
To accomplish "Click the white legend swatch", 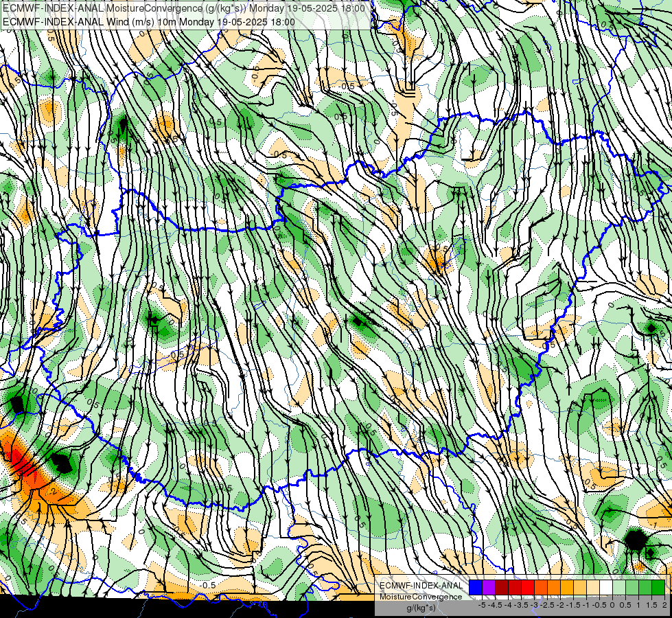I will (606, 588).
